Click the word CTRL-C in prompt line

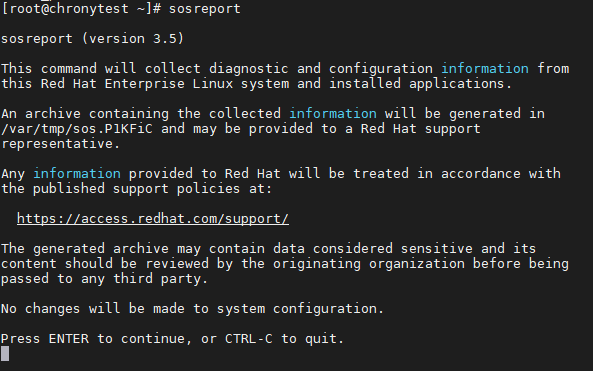coord(249,338)
